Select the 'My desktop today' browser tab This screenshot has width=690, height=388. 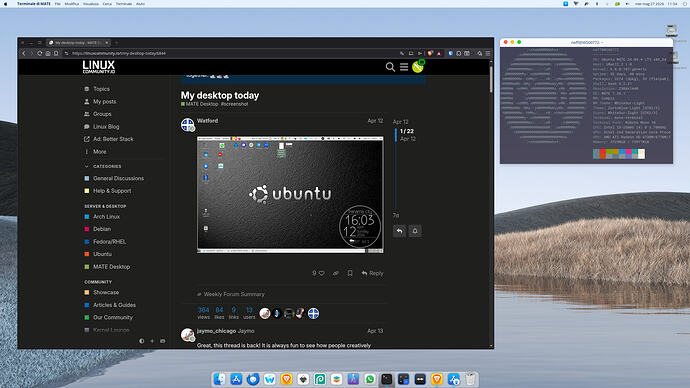click(x=79, y=43)
